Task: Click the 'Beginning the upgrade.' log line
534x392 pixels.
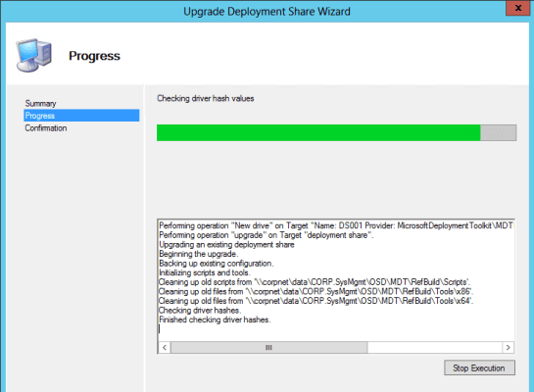Action: click(199, 254)
